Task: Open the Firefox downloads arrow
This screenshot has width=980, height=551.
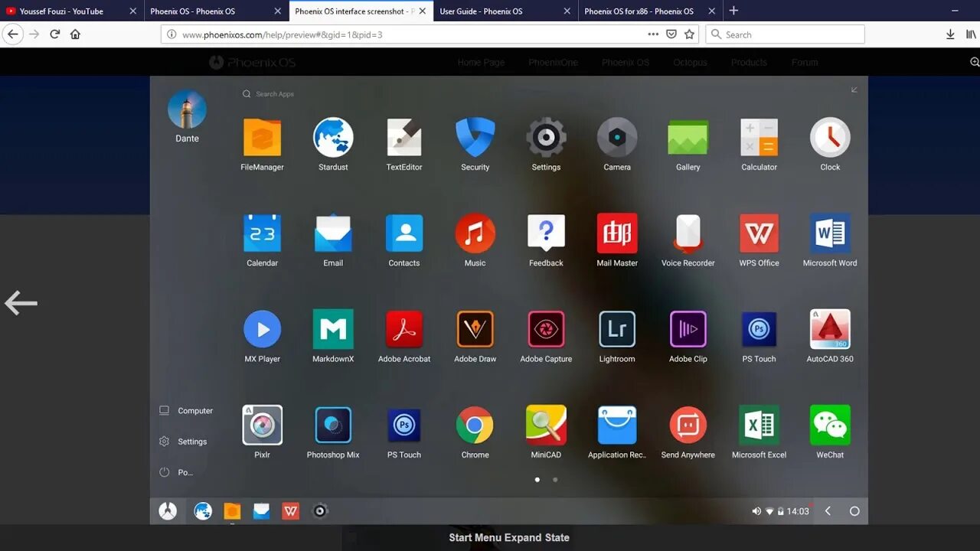Action: point(950,34)
